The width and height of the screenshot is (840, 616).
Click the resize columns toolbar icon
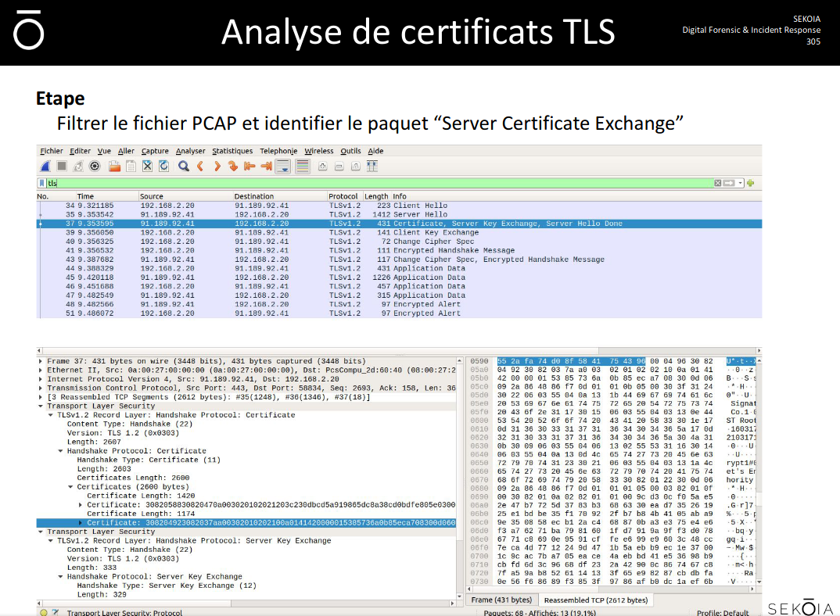pyautogui.click(x=372, y=166)
